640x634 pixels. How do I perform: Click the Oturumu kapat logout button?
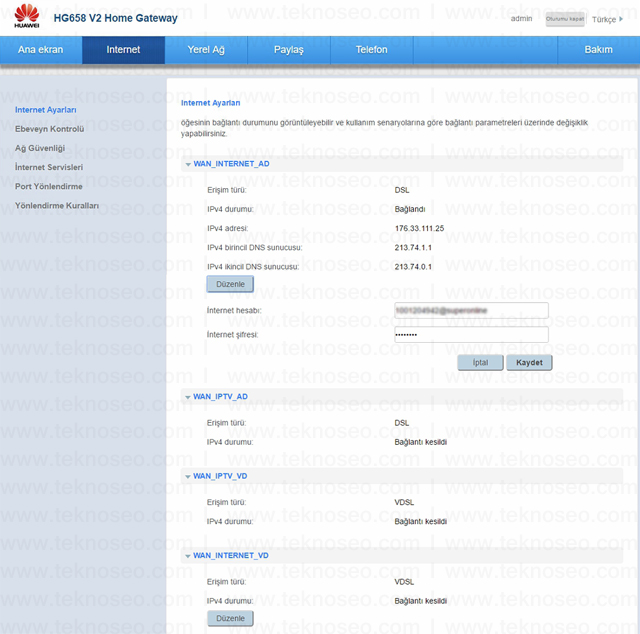point(565,19)
